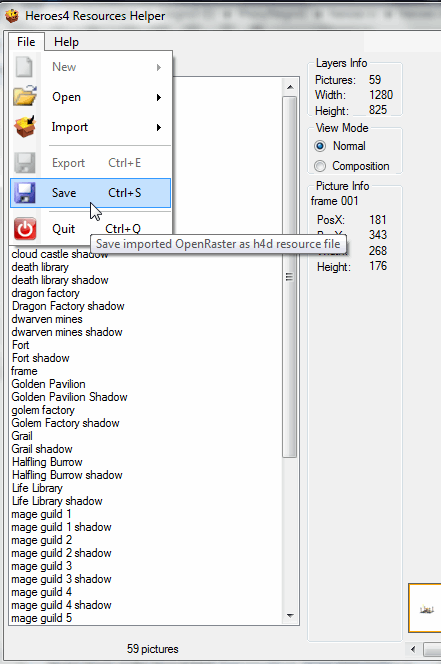The image size is (441, 664).
Task: Expand the New submenu arrow
Action: (159, 67)
